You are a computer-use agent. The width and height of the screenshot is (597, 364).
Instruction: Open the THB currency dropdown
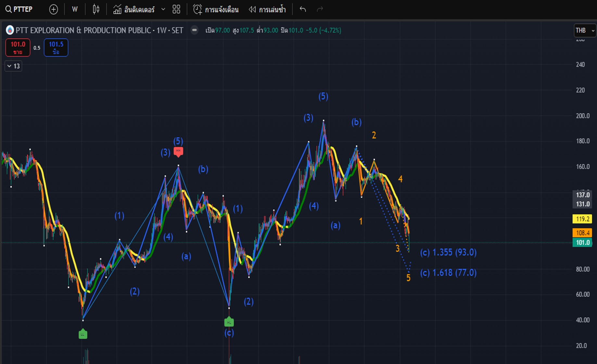585,31
